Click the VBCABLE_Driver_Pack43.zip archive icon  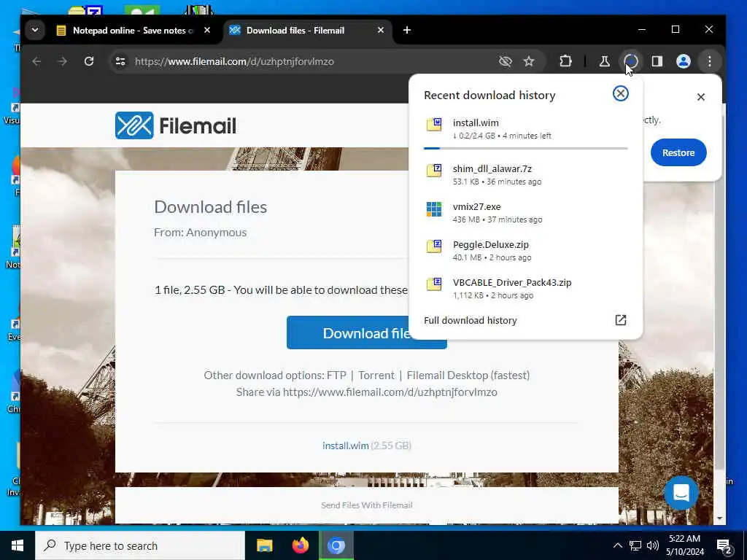pos(433,284)
